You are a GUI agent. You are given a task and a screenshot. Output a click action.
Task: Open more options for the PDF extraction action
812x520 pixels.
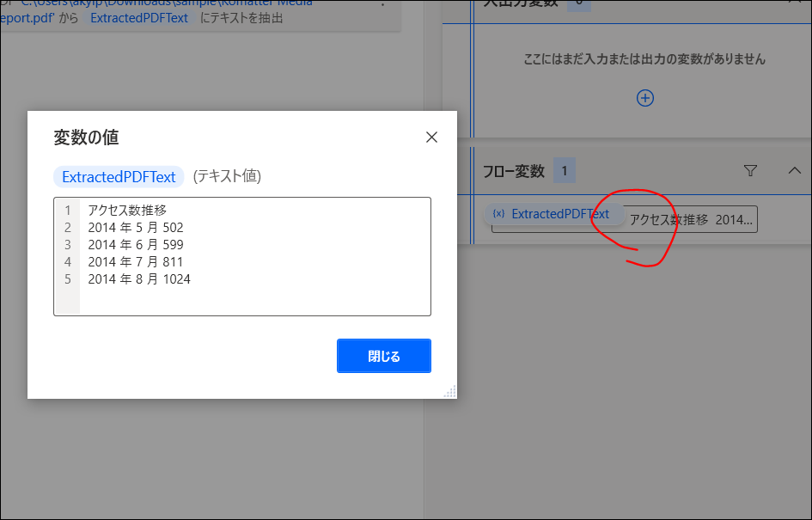384,7
